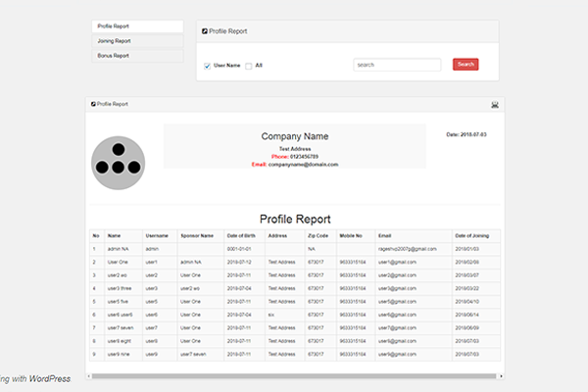The width and height of the screenshot is (588, 392).
Task: Uncheck the User Name checkbox
Action: [x=207, y=66]
